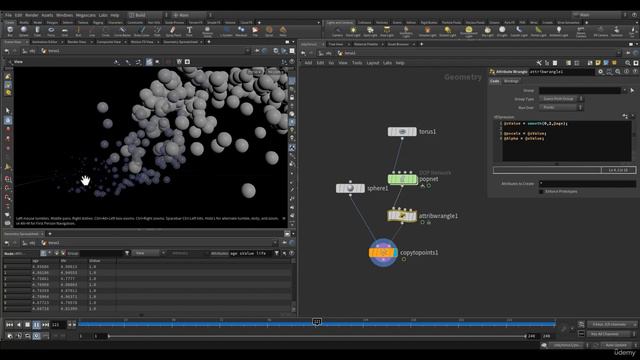Select the Font shelf tool

pyautogui.click(x=189, y=31)
